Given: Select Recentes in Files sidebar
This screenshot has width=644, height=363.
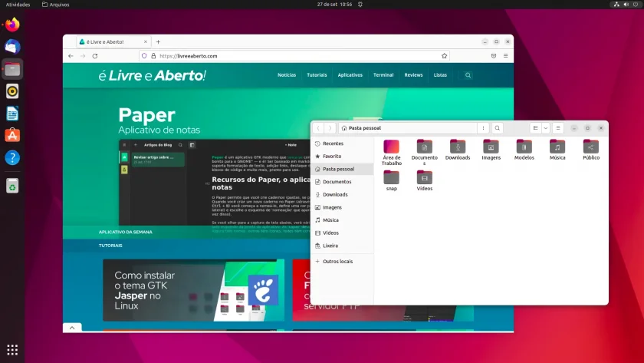Looking at the screenshot, I should [x=343, y=144].
